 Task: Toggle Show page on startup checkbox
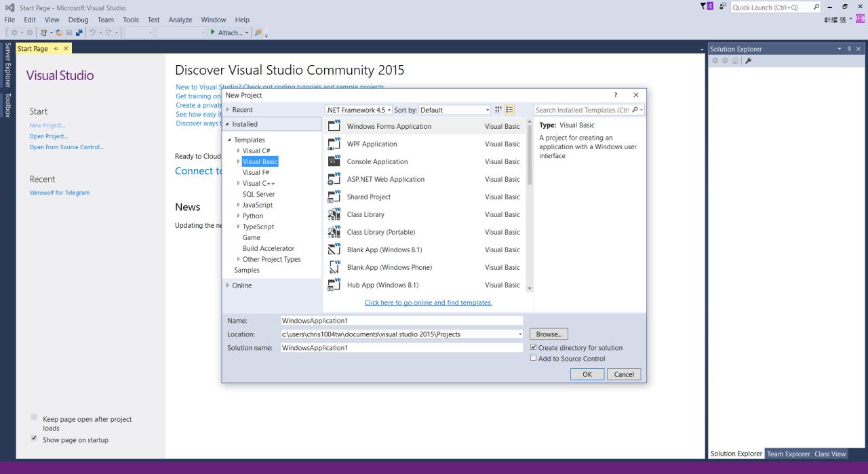[x=35, y=438]
